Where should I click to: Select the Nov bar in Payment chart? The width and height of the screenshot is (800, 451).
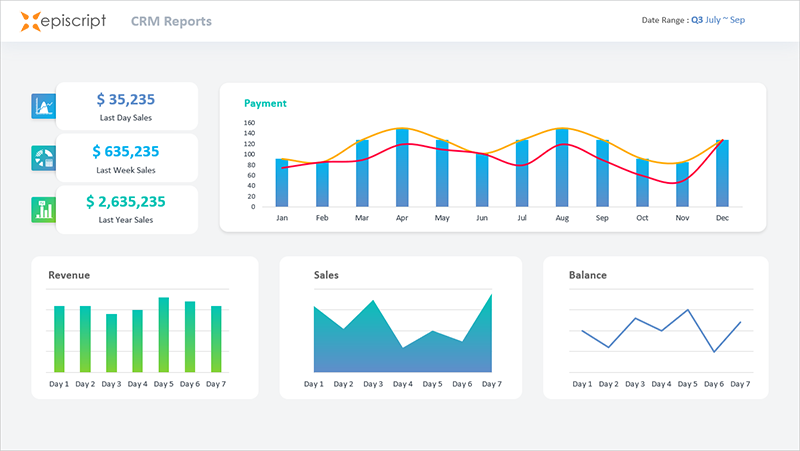click(682, 184)
